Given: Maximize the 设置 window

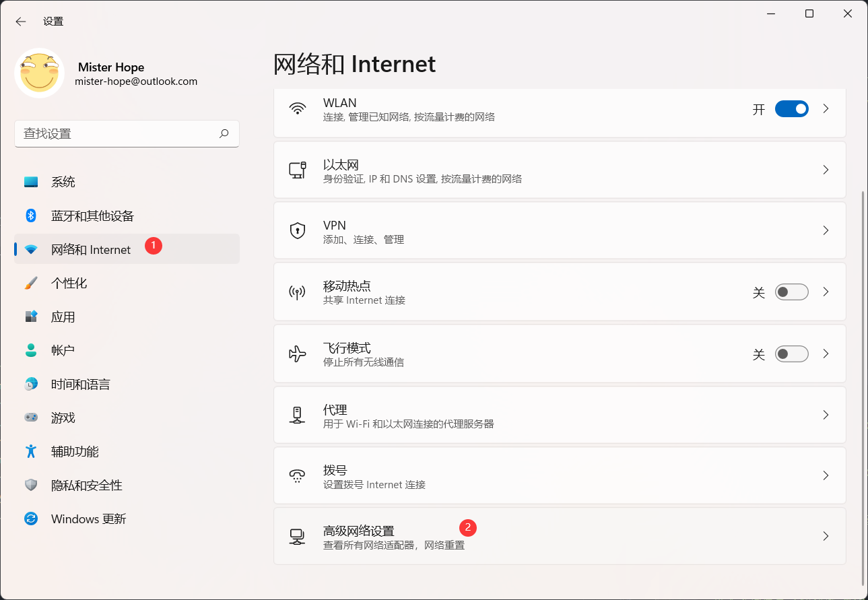Looking at the screenshot, I should click(809, 13).
